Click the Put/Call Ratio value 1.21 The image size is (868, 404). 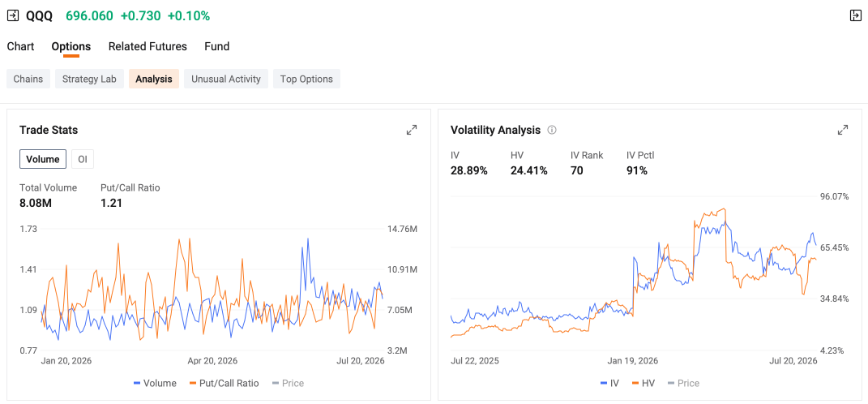(x=111, y=203)
